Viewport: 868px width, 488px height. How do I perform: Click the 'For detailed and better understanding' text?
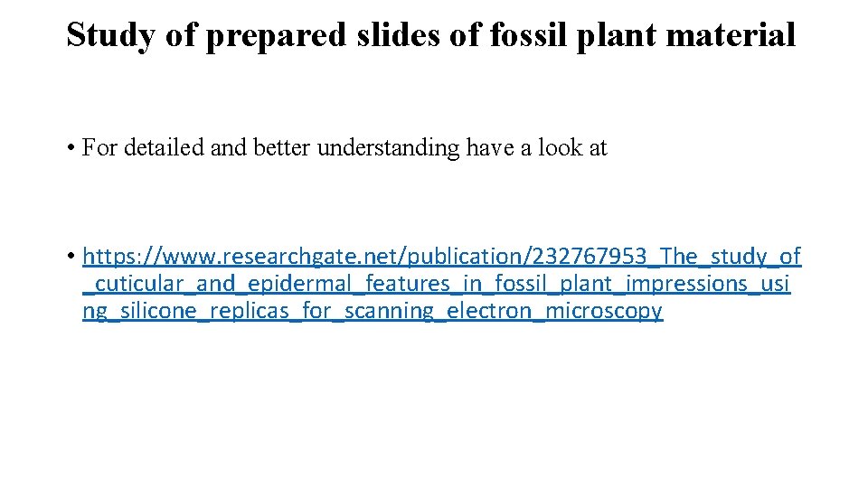tap(344, 147)
